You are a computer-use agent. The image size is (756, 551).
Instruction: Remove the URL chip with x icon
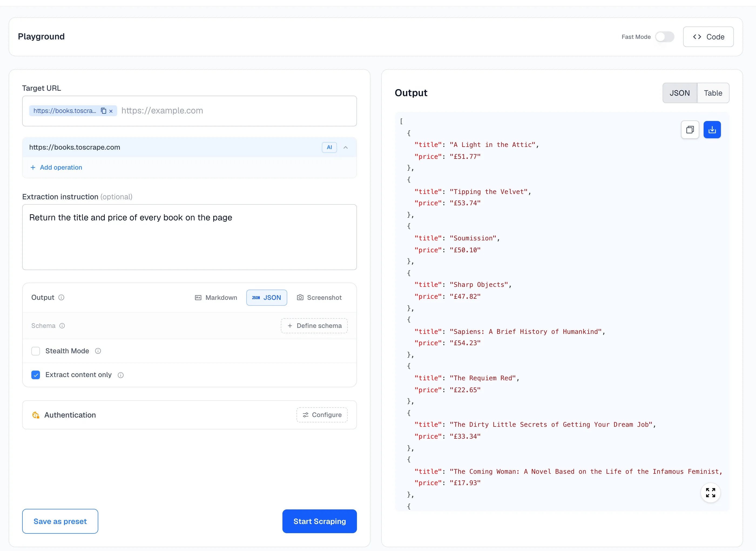111,111
